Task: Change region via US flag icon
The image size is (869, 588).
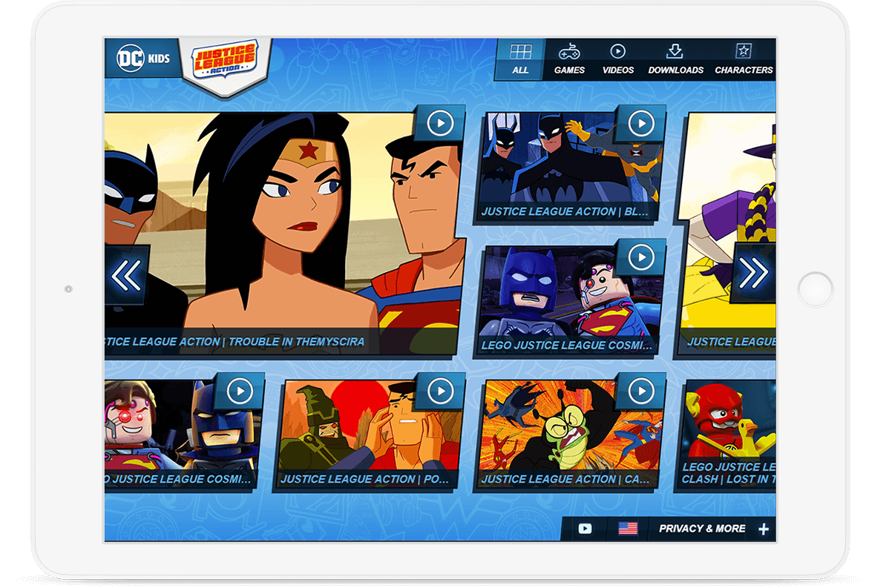Action: tap(628, 529)
